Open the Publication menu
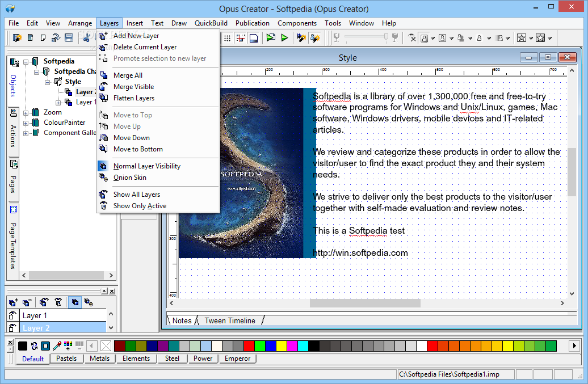This screenshot has height=384, width=588. [253, 23]
